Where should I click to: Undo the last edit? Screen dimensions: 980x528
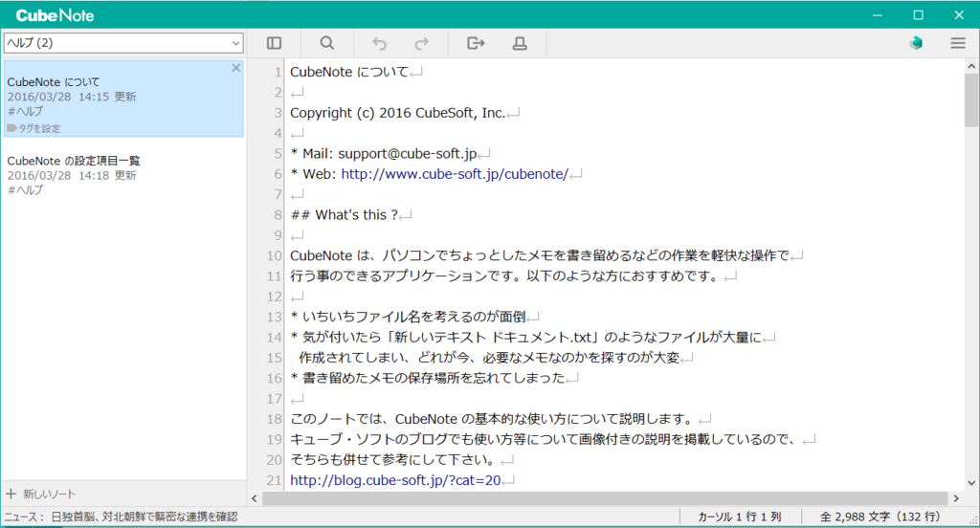pyautogui.click(x=379, y=43)
